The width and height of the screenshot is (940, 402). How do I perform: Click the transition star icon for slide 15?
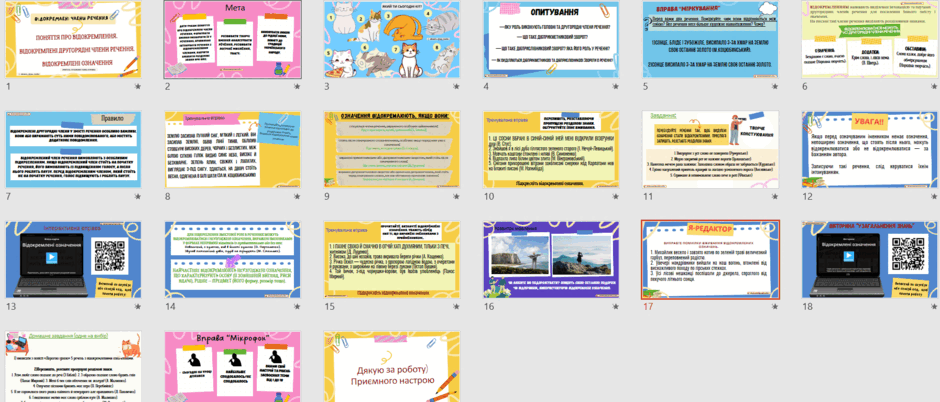coord(457,307)
